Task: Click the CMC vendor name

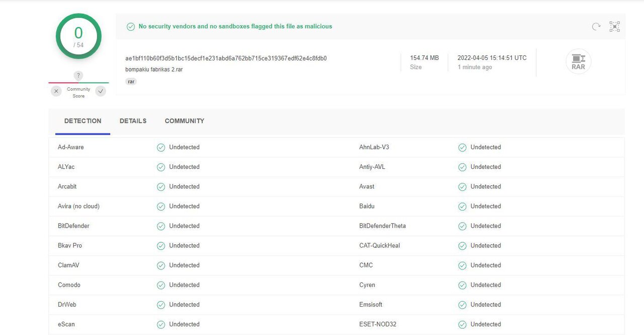Action: pos(366,265)
